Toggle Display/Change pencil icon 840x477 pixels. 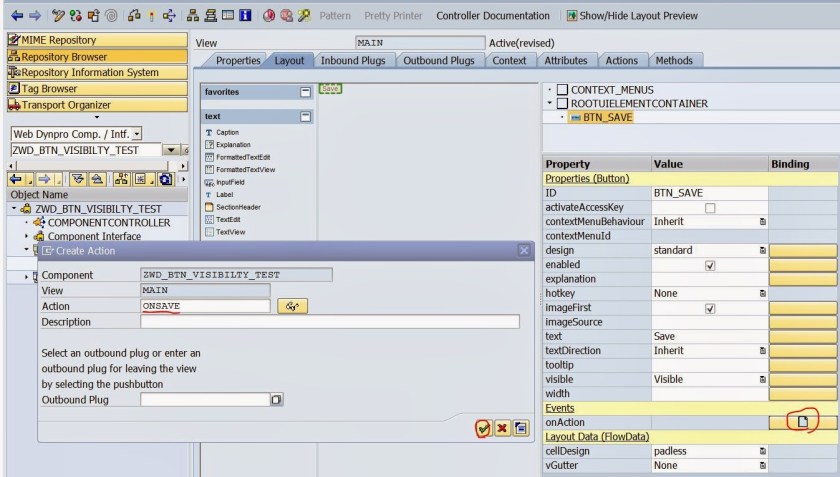pyautogui.click(x=58, y=16)
